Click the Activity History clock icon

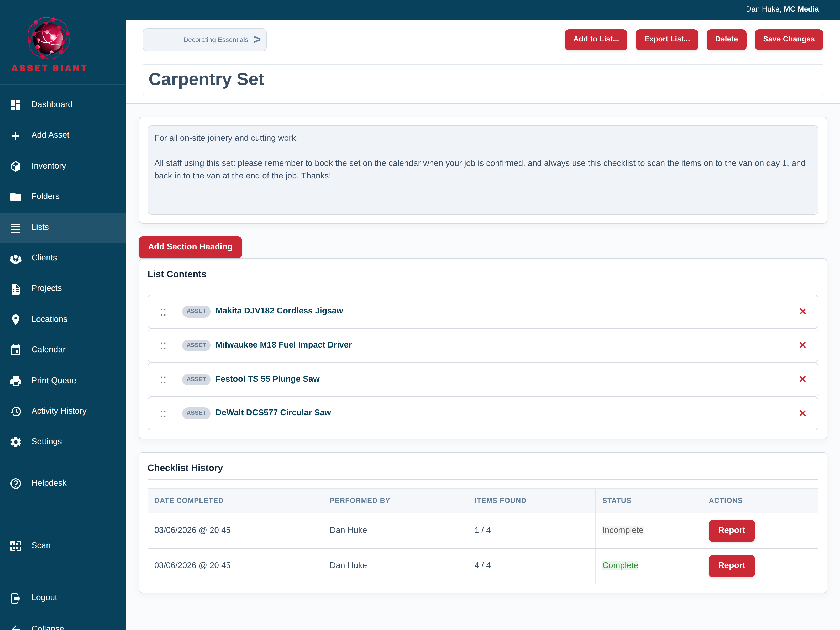click(15, 411)
